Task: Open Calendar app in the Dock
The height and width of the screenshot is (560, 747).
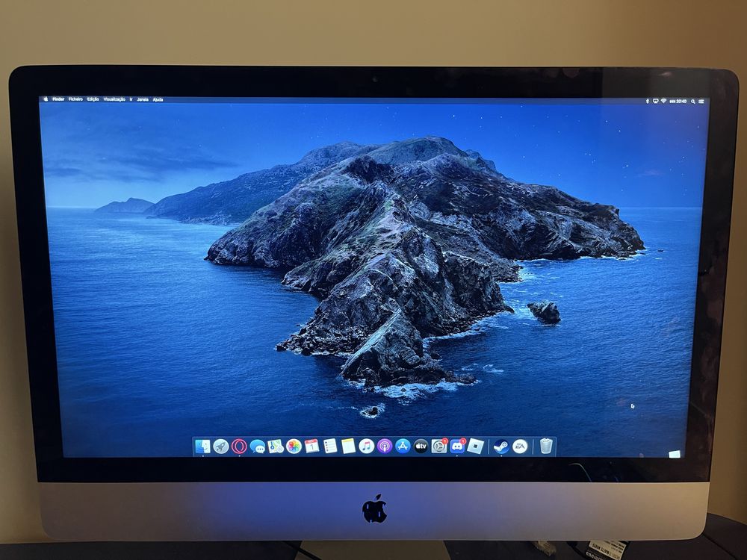Action: point(312,447)
